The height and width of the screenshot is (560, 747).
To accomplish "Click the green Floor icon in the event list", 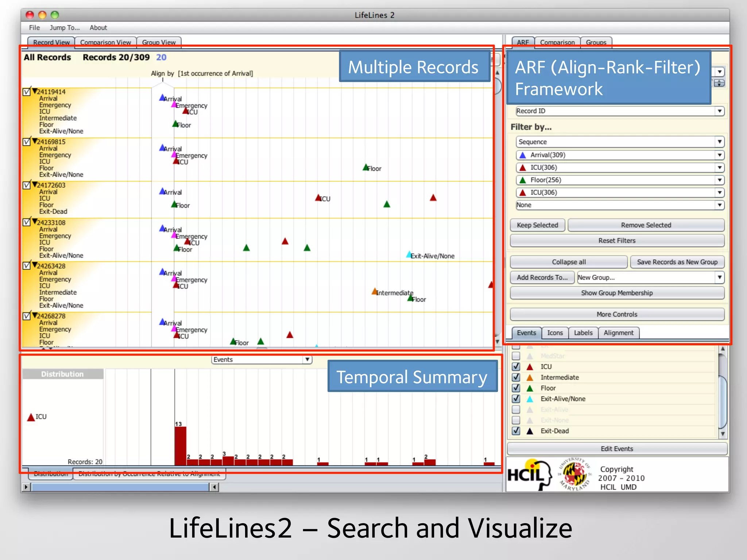I will coord(530,388).
